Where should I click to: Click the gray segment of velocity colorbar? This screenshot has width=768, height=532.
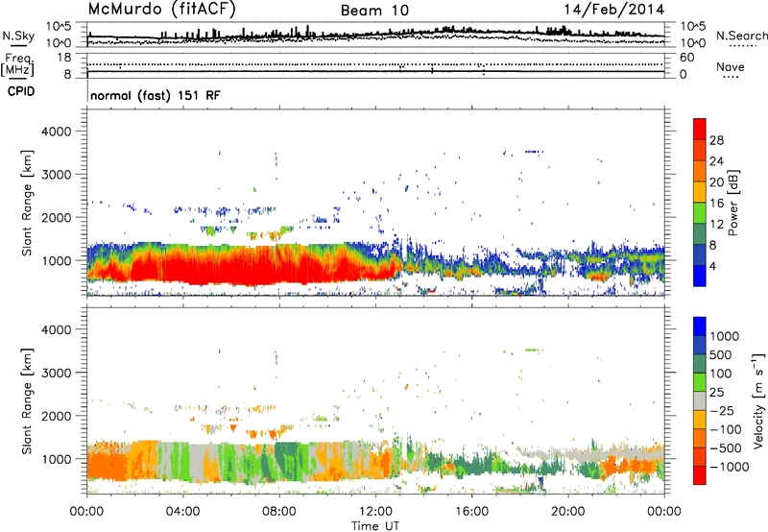coord(700,401)
